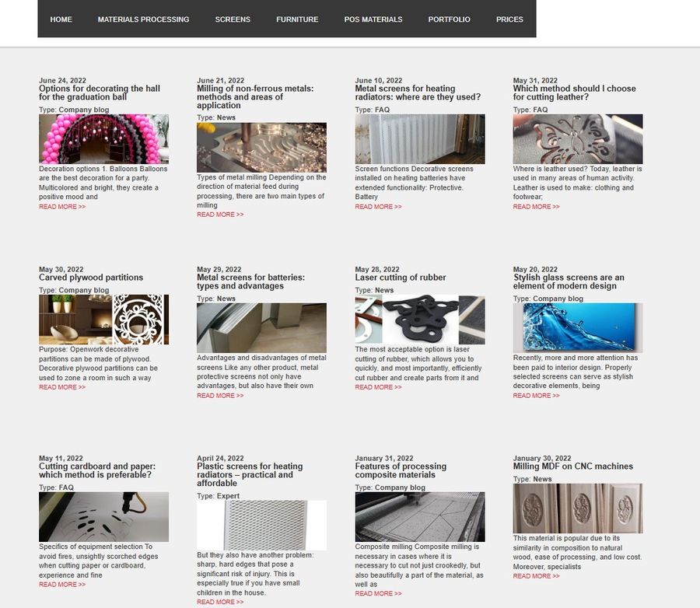Open 'Metal screens for heating radiators' title
The width and height of the screenshot is (700, 608).
click(x=418, y=93)
